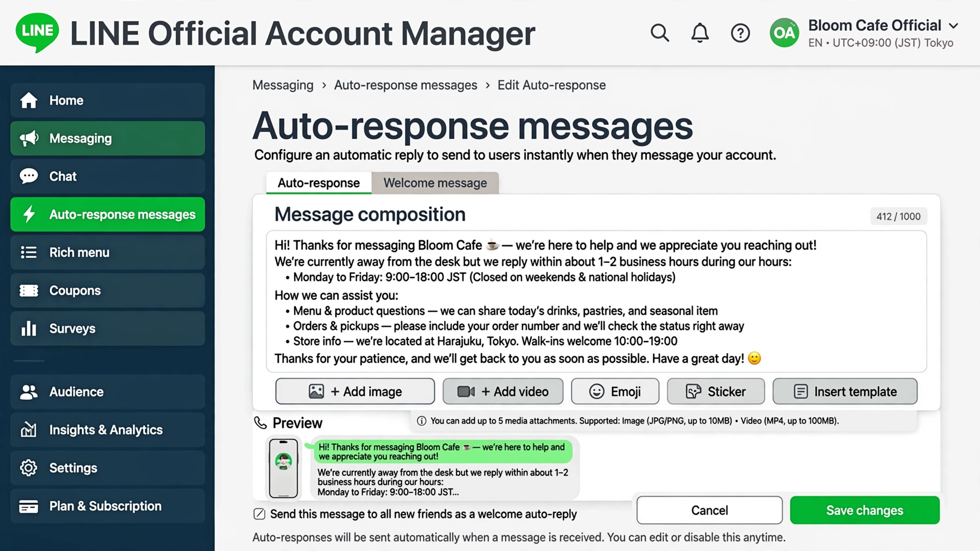View Insights & Analytics label
The width and height of the screenshot is (980, 551).
click(x=106, y=430)
